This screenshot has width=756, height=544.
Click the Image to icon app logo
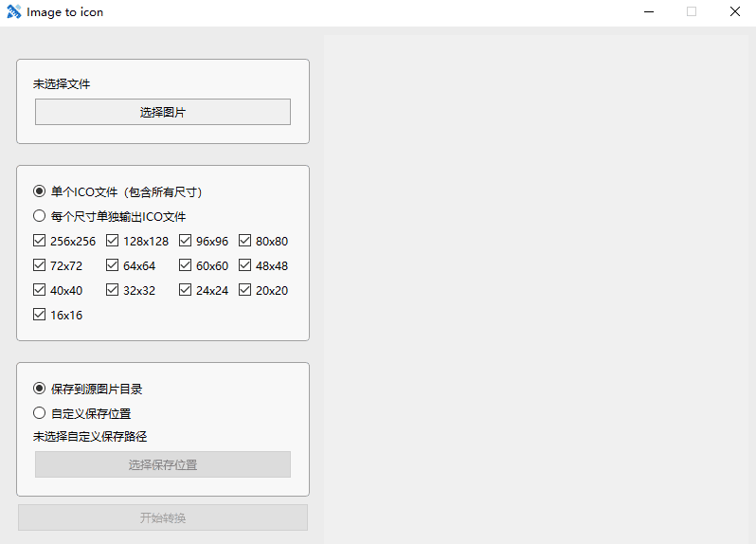pos(14,11)
